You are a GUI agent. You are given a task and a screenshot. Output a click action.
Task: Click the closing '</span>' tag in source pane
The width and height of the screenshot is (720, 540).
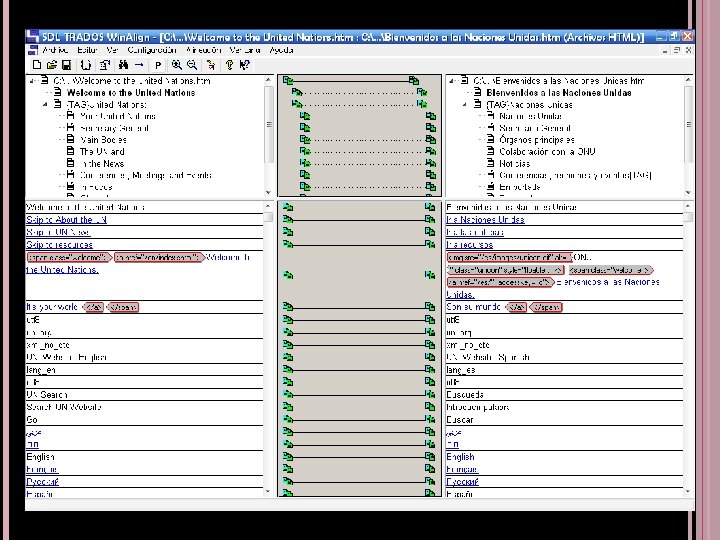point(123,307)
